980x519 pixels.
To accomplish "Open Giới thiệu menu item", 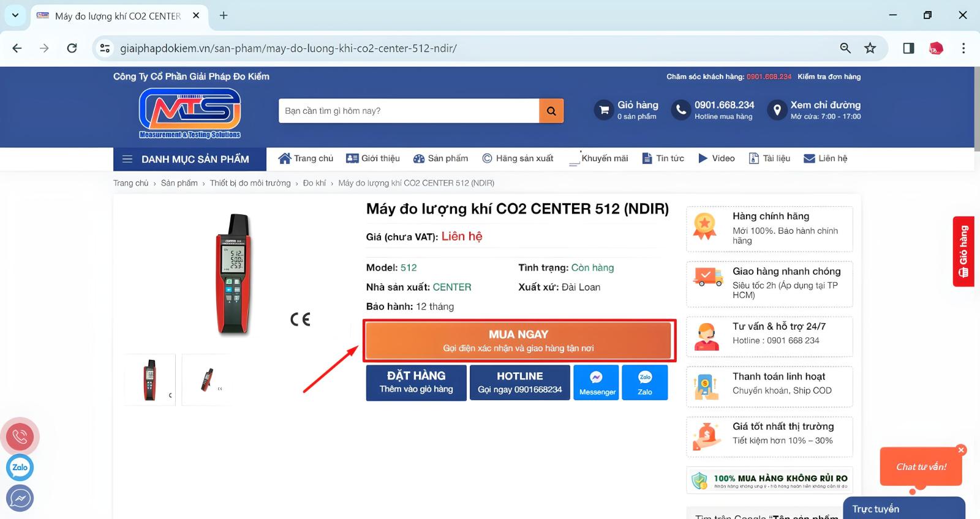I will click(x=372, y=159).
